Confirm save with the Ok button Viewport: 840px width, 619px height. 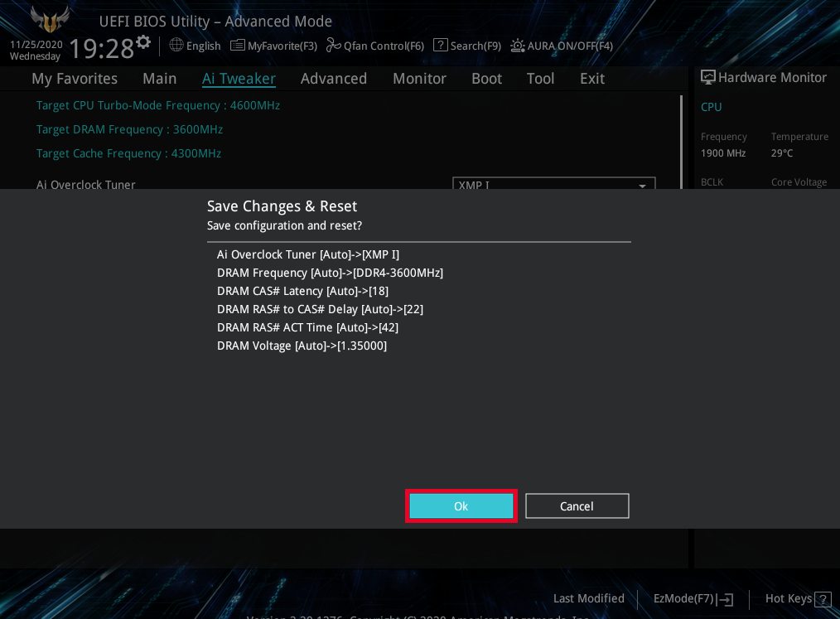(x=461, y=506)
